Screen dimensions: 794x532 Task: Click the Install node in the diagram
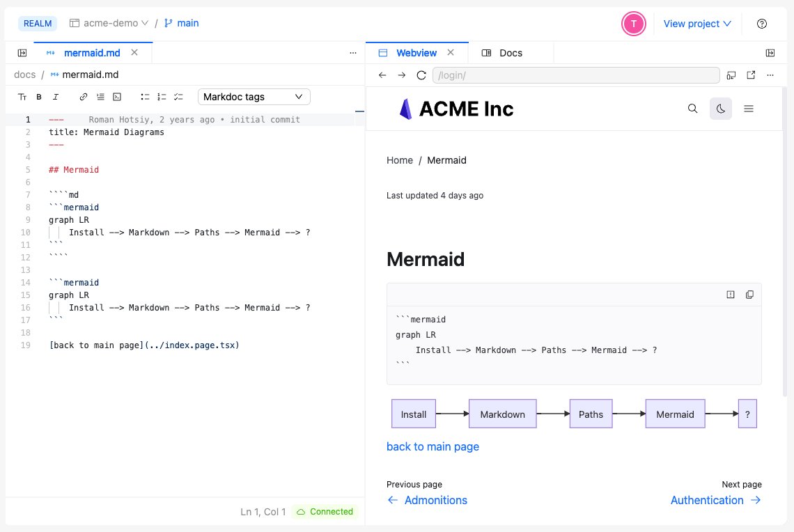414,414
